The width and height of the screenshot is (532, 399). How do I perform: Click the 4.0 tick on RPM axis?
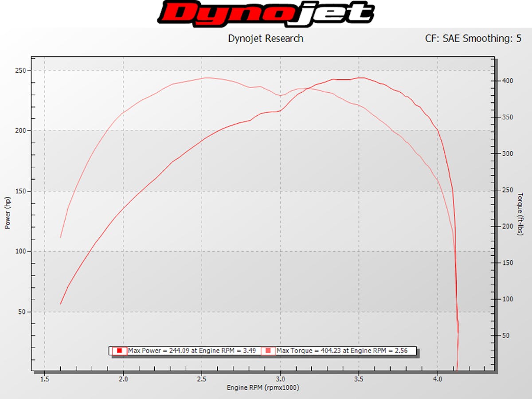click(438, 379)
